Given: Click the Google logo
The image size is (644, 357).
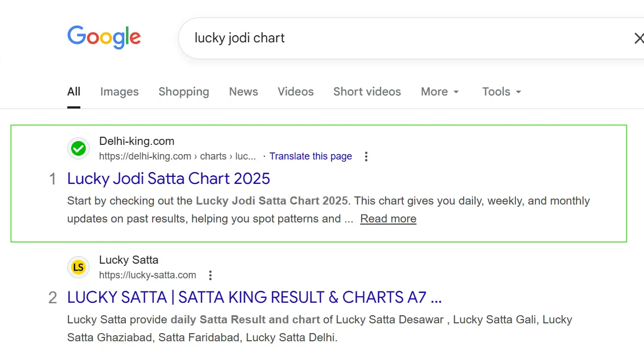Looking at the screenshot, I should tap(104, 37).
